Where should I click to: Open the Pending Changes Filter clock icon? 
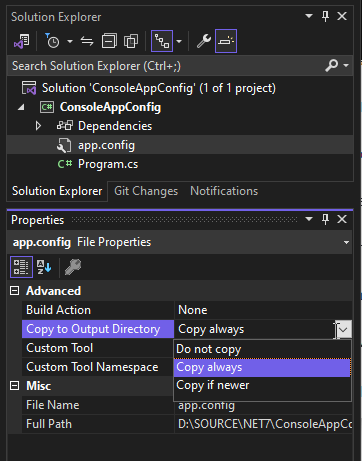tap(52, 41)
